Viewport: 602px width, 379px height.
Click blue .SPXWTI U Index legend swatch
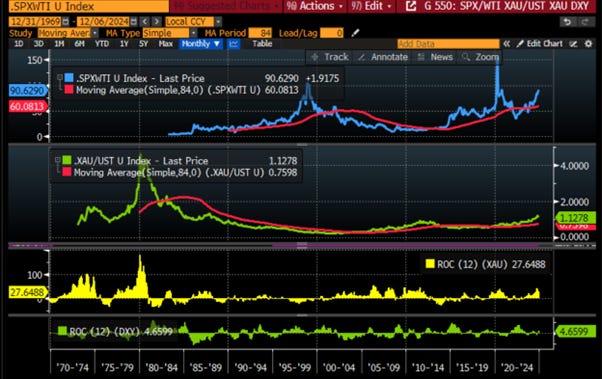[69, 78]
